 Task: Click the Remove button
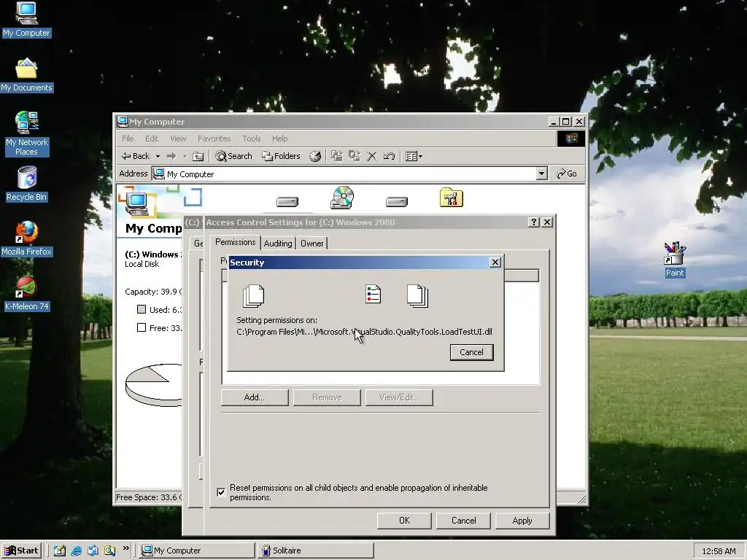click(327, 397)
